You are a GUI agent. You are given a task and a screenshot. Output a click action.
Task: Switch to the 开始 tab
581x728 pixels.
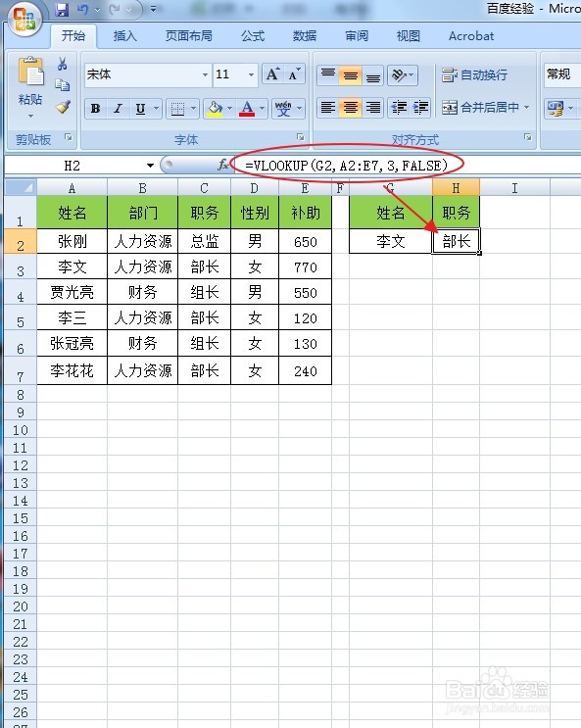tap(73, 35)
